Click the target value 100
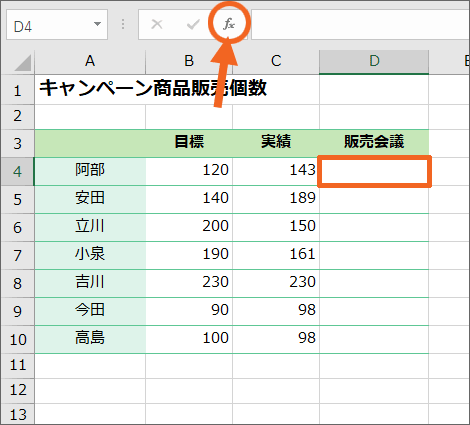Viewport: 470px width, 425px height. click(189, 339)
